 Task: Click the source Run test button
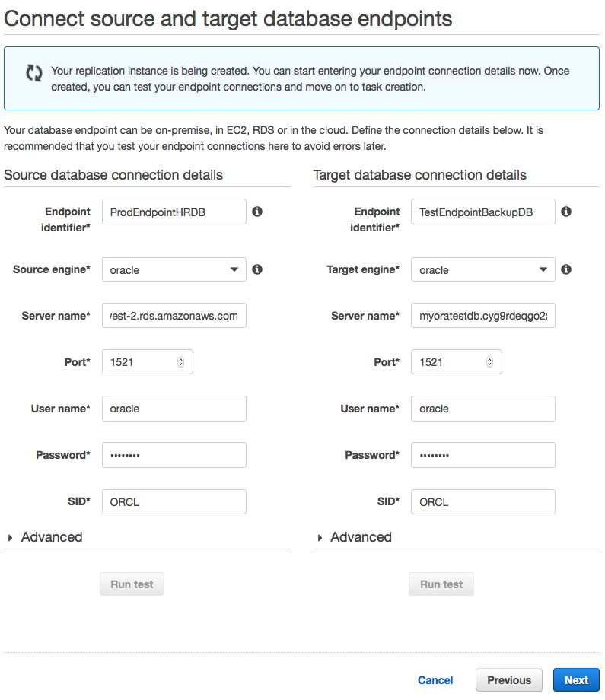coord(132,584)
